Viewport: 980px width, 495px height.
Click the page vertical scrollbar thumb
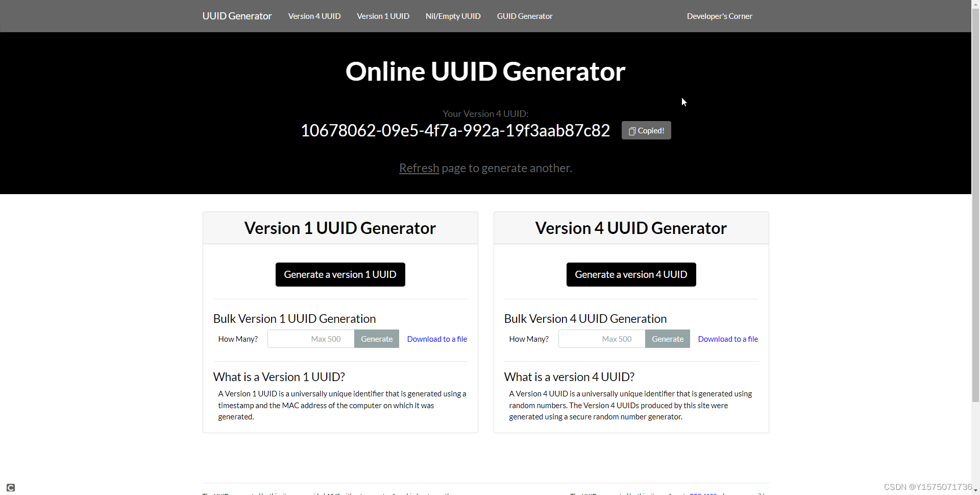tap(975, 204)
